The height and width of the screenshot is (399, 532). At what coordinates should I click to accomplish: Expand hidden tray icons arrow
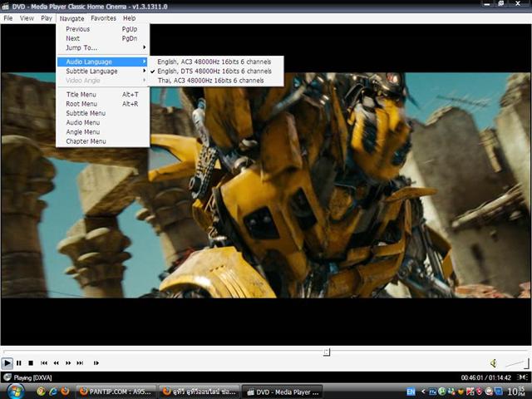click(x=423, y=392)
